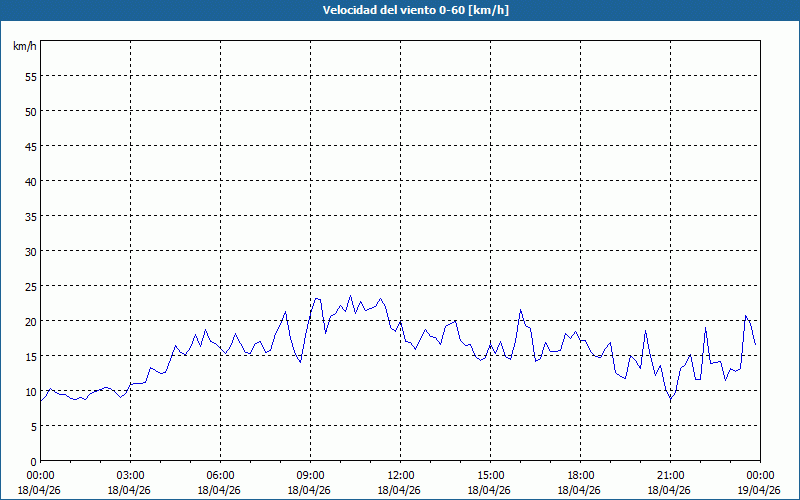
Task: Click the 50 tick label on the y-axis
Action: point(30,111)
